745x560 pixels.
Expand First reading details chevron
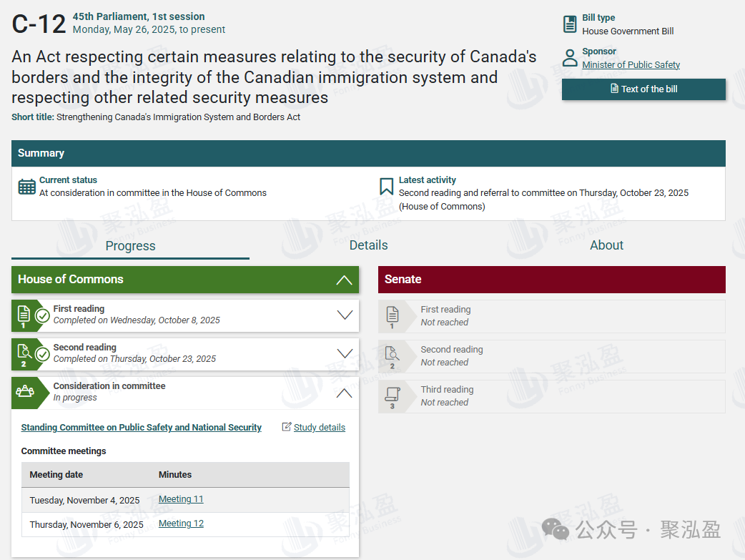coord(345,315)
